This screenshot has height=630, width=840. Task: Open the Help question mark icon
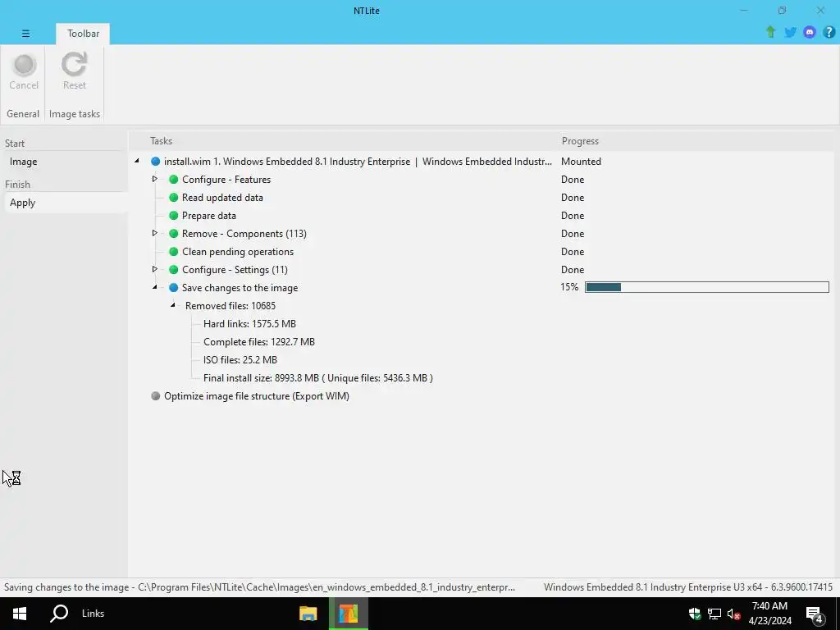[829, 33]
